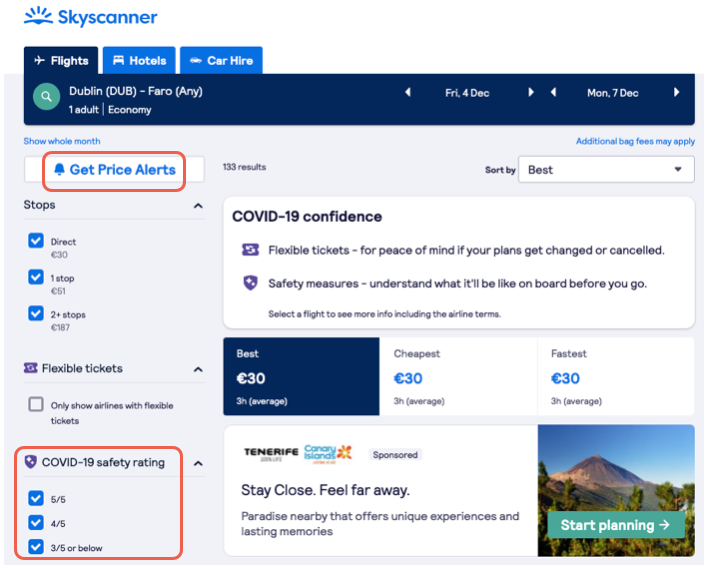Click 1 adult Economy traveller details
This screenshot has width=704, height=573.
point(110,110)
